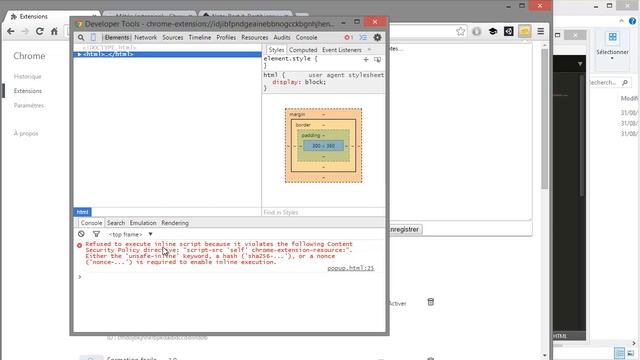640x360 pixels.
Task: Click the blue content box in box model
Action: 323,146
